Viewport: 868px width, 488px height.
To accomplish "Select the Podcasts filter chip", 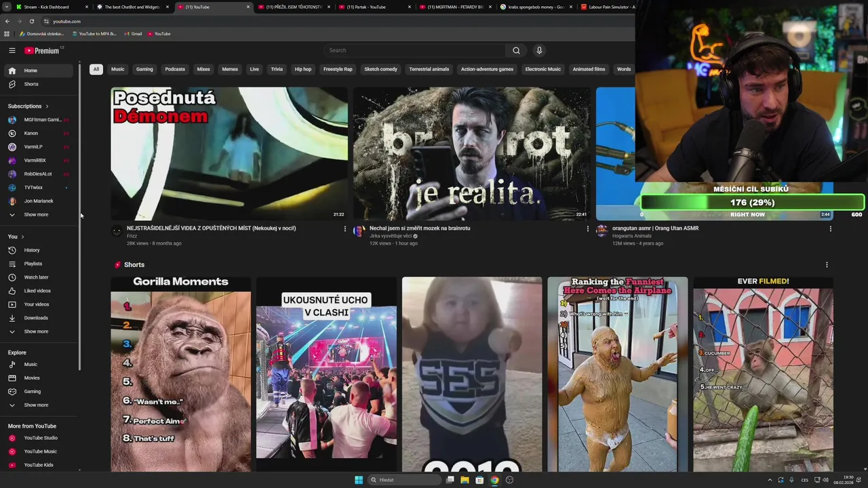I will tap(175, 69).
